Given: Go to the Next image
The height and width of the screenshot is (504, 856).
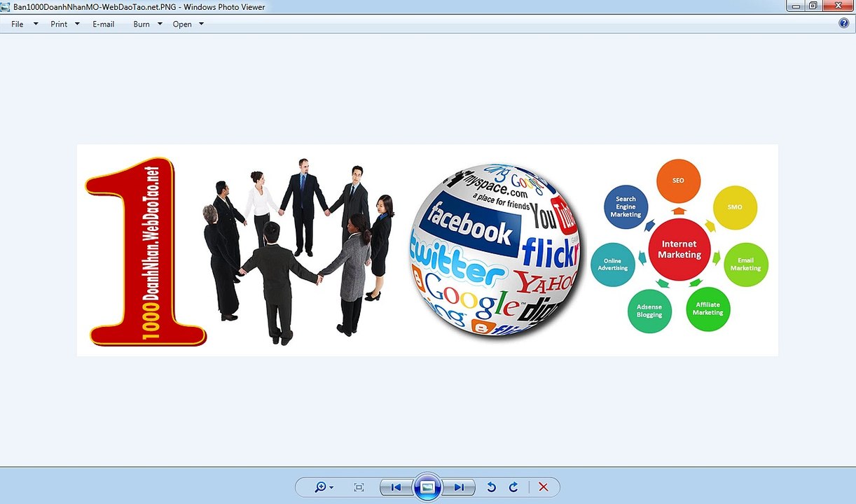Looking at the screenshot, I should pyautogui.click(x=459, y=487).
